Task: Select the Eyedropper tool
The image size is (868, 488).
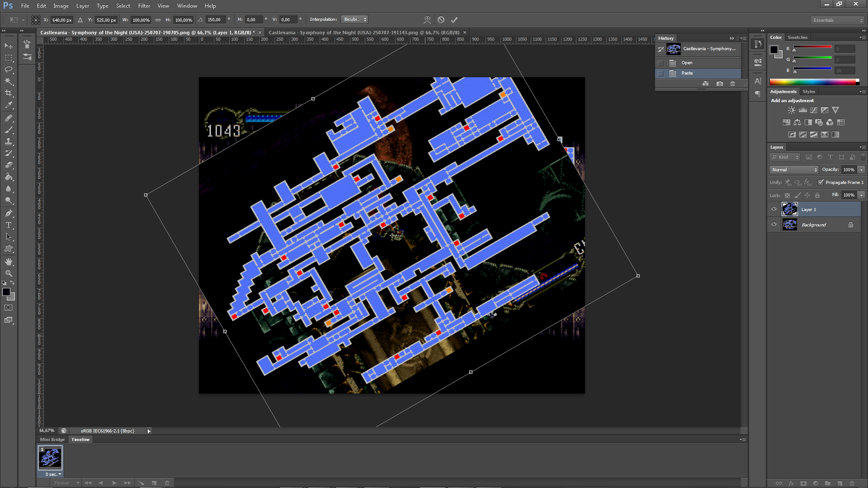Action: [9, 105]
